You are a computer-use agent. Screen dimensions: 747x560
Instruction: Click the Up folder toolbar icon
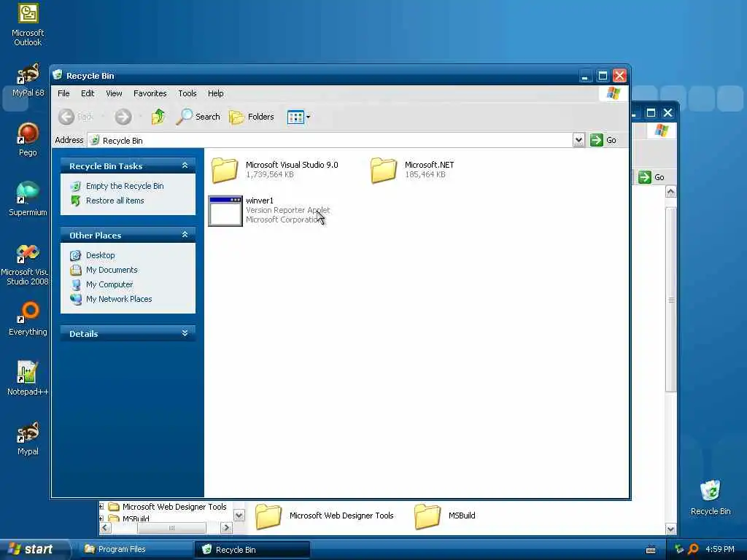pyautogui.click(x=158, y=117)
